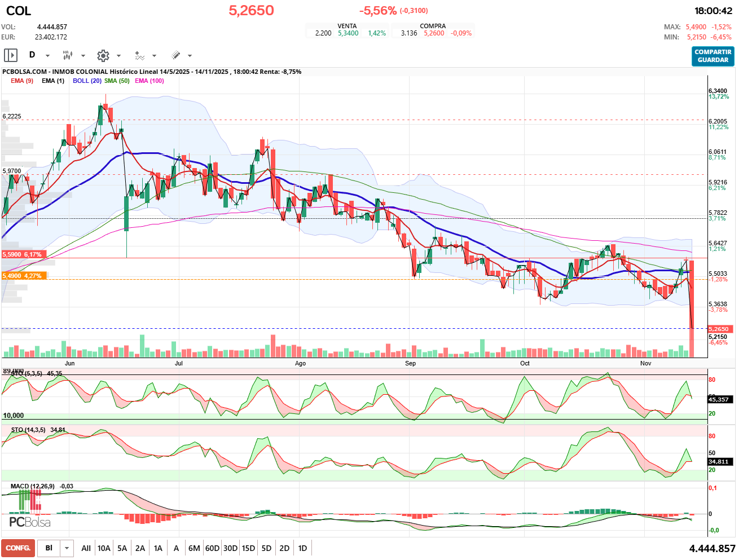Expand the drawing tools dropdown arrow
Viewport: 743px width, 560px height.
click(190, 56)
